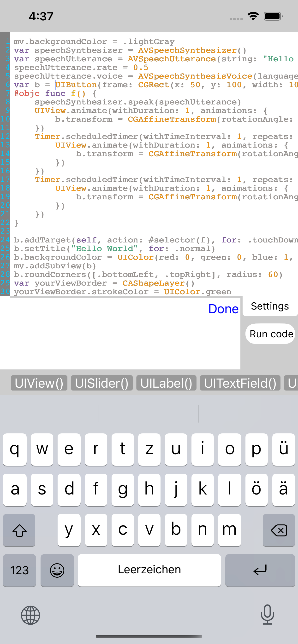Image resolution: width=298 pixels, height=644 pixels.
Task: Tap the Done button
Action: 223,309
